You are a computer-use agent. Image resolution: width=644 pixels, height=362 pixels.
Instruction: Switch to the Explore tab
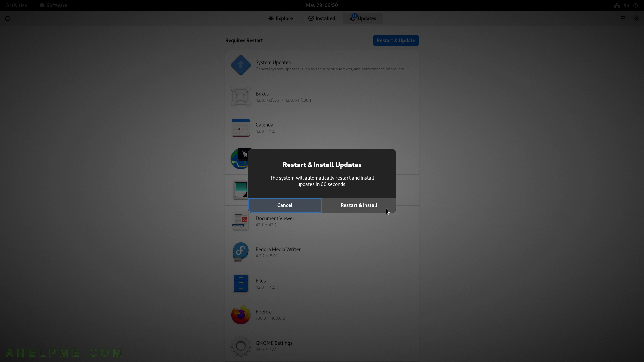coord(281,18)
